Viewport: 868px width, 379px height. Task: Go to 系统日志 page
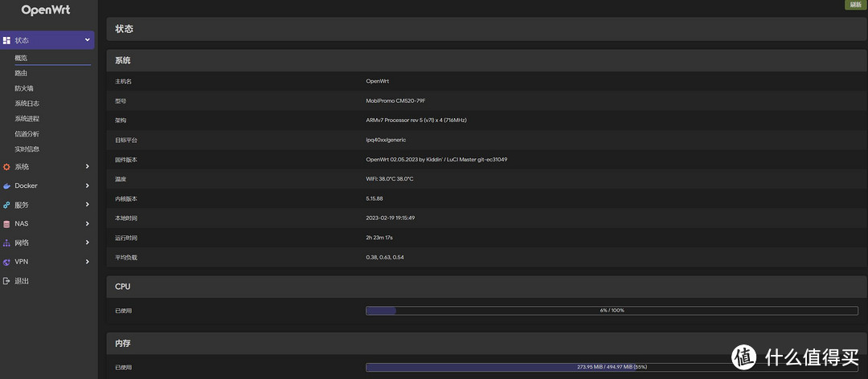pos(27,104)
